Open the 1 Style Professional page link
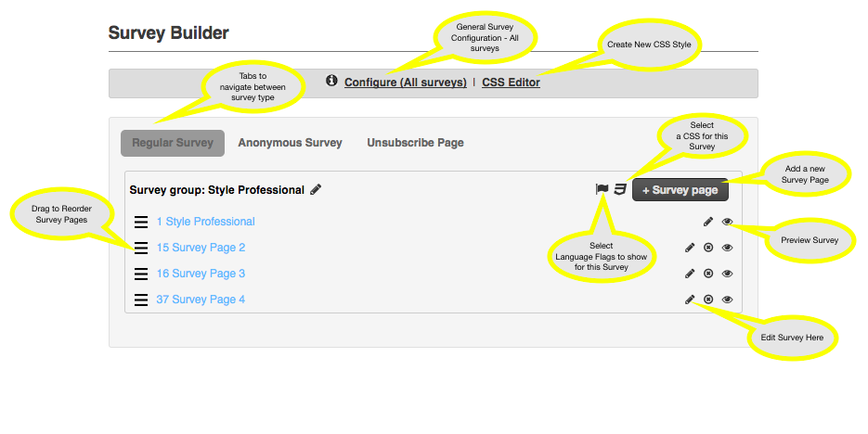The width and height of the screenshot is (868, 434). click(x=205, y=222)
